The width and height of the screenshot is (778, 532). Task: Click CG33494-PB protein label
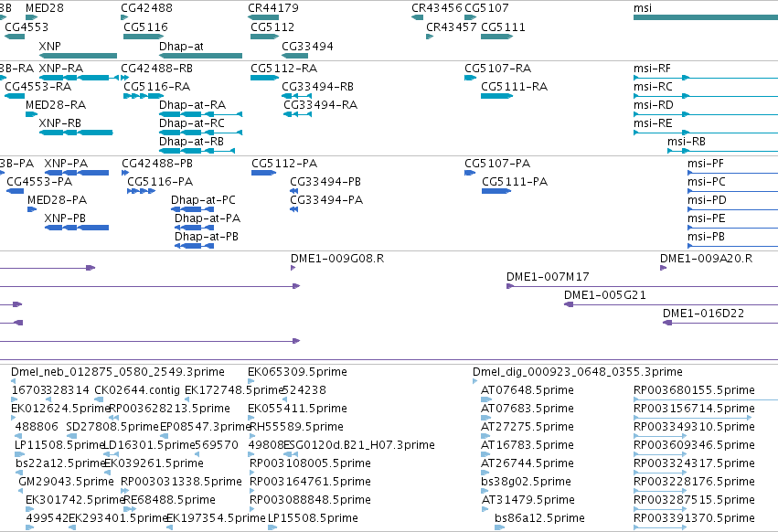(325, 182)
